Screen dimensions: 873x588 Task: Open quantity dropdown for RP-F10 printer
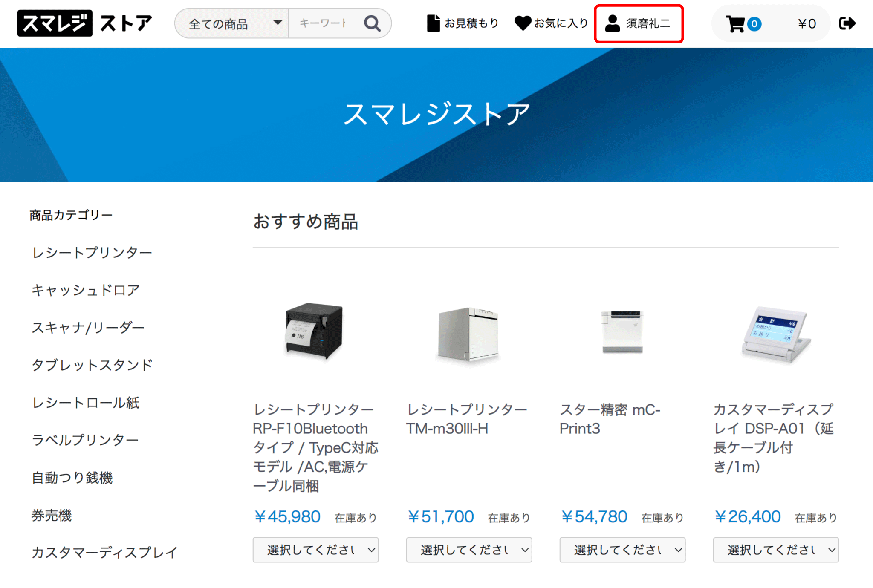[315, 550]
